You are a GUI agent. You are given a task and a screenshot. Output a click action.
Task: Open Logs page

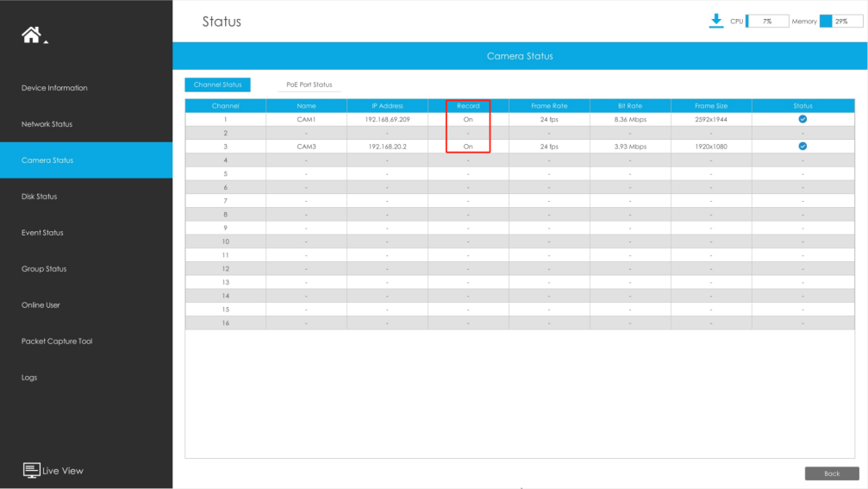[28, 378]
